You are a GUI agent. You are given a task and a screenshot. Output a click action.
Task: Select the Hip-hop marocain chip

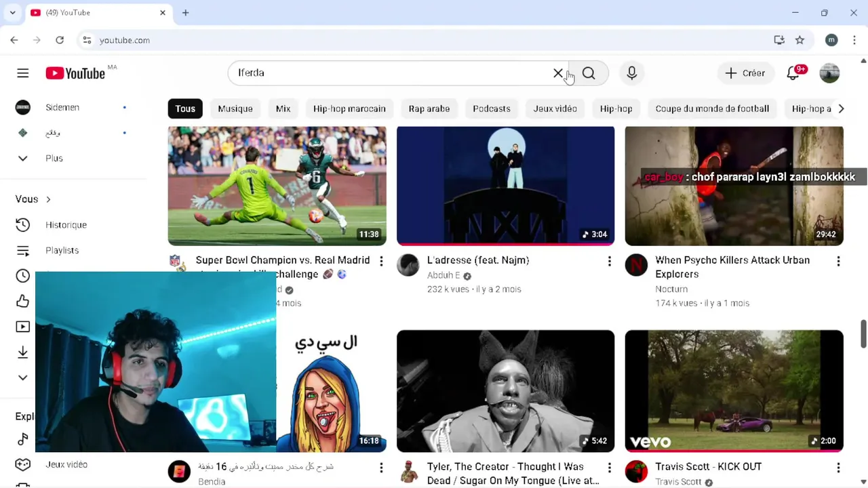coord(349,108)
